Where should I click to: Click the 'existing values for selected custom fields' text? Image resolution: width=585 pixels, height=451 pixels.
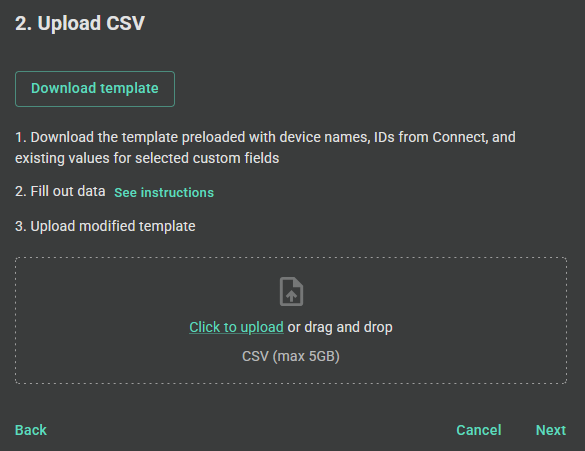pyautogui.click(x=147, y=158)
